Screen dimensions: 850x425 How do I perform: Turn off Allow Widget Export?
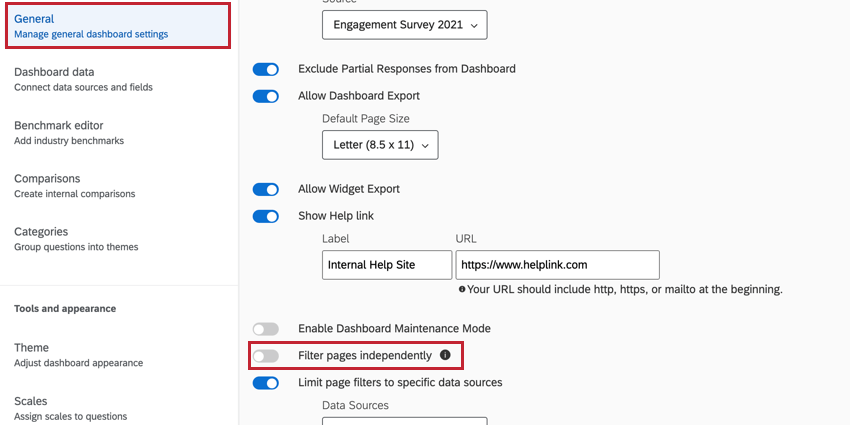[x=265, y=189]
